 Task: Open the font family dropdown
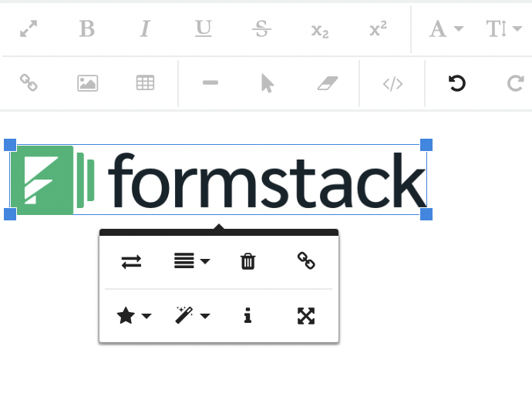(x=446, y=29)
